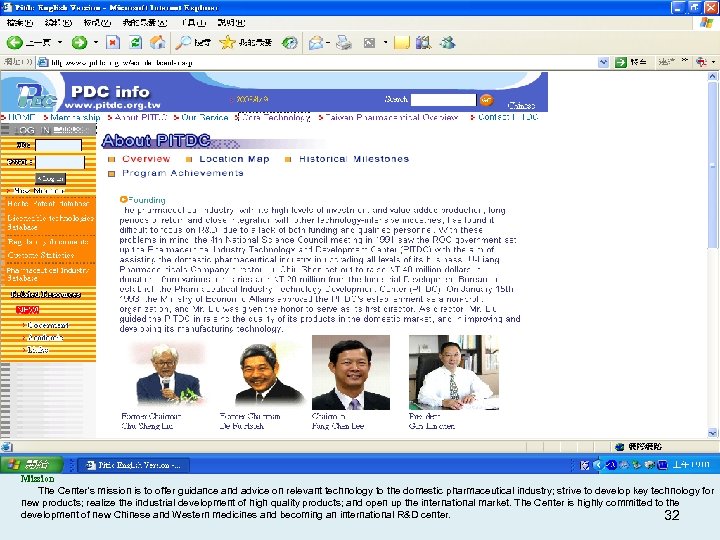Open the Contact PITDC nav link

point(508,118)
